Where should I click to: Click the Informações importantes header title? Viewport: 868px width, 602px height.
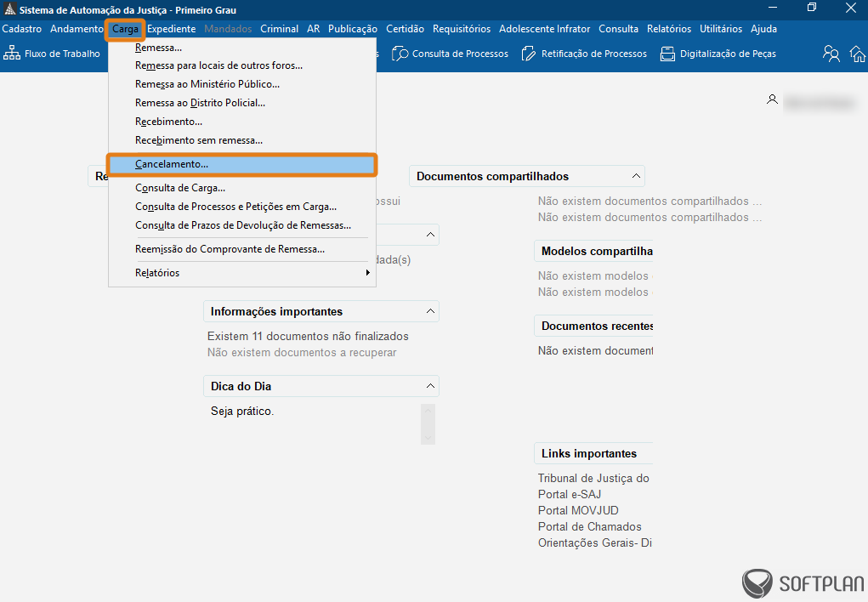[x=276, y=311]
